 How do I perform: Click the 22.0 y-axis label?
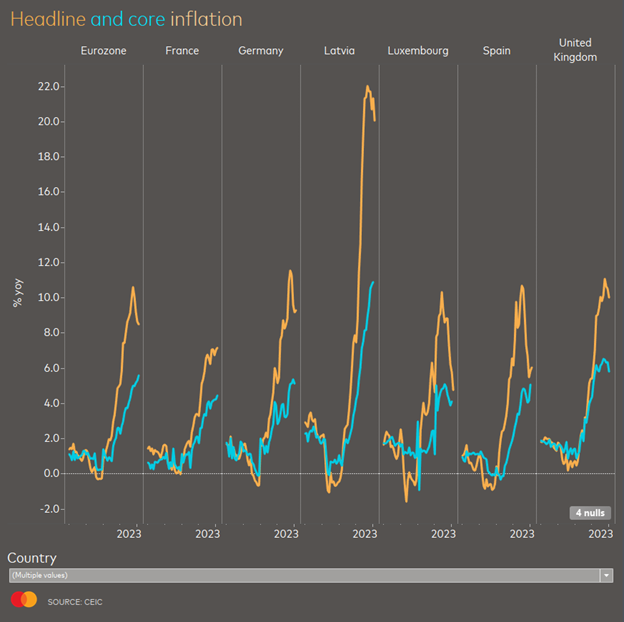[x=49, y=86]
